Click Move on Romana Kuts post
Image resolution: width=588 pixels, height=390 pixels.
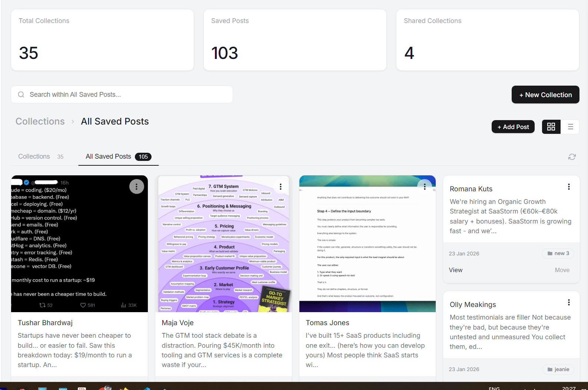(x=562, y=270)
